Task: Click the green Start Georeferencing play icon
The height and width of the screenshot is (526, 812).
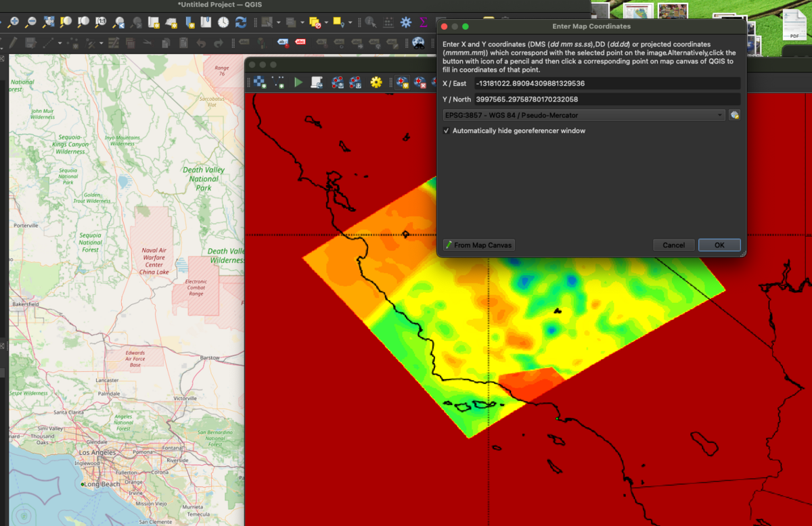Action: tap(298, 82)
